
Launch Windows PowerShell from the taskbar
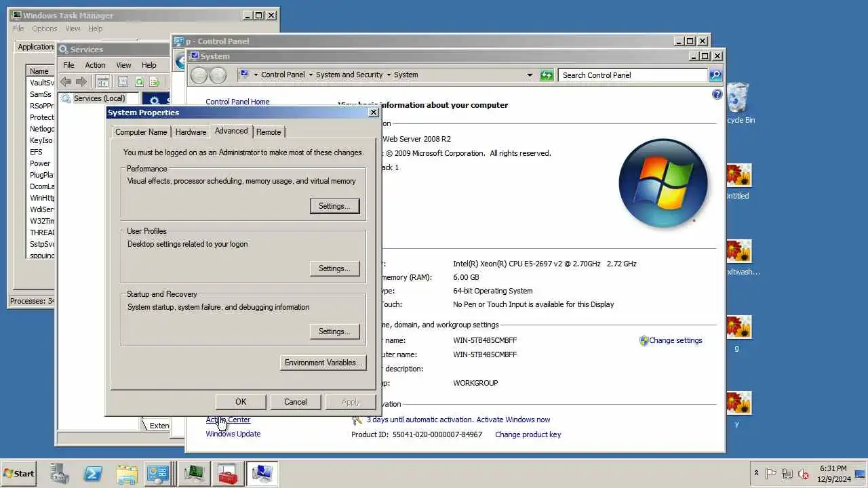click(x=93, y=474)
